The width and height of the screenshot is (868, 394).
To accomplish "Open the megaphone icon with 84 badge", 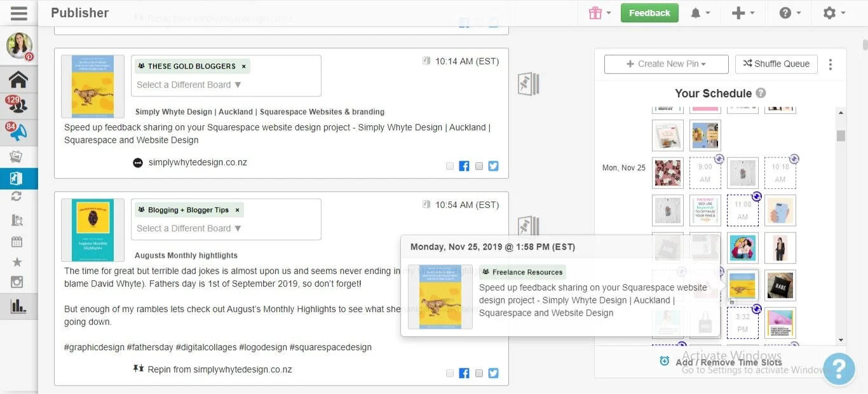I will click(18, 132).
